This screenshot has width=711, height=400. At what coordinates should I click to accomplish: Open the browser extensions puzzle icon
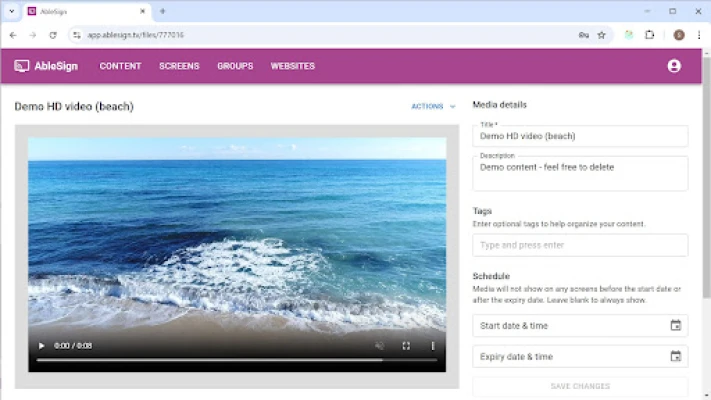pos(650,35)
